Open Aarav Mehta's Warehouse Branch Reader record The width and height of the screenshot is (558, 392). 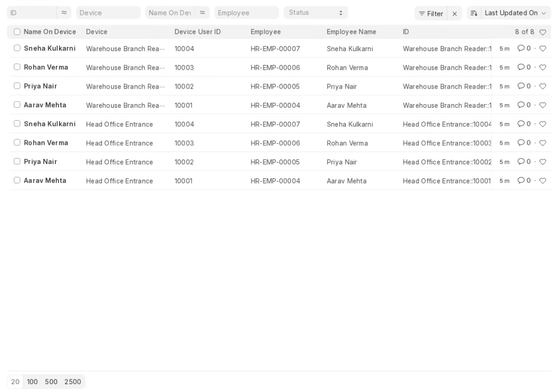click(45, 105)
